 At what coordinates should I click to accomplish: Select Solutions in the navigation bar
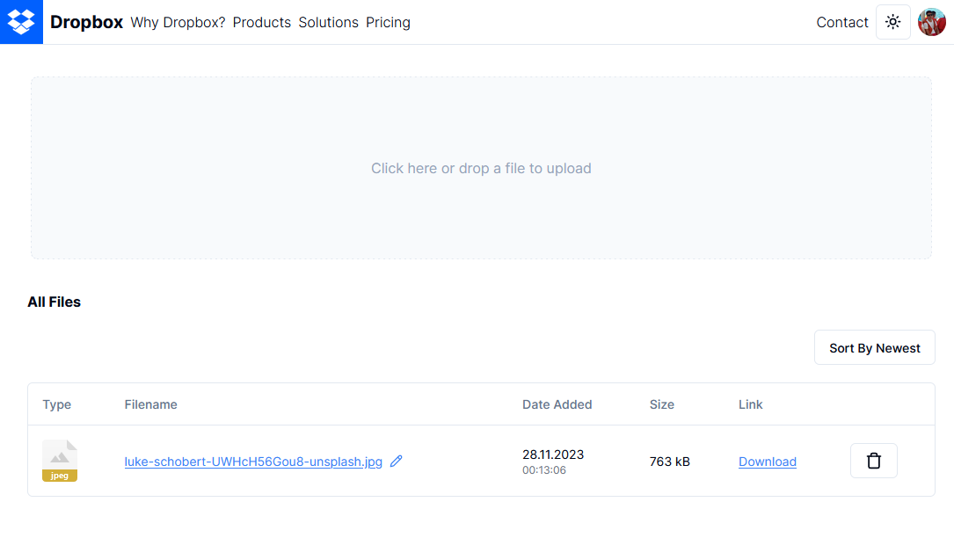pyautogui.click(x=328, y=22)
